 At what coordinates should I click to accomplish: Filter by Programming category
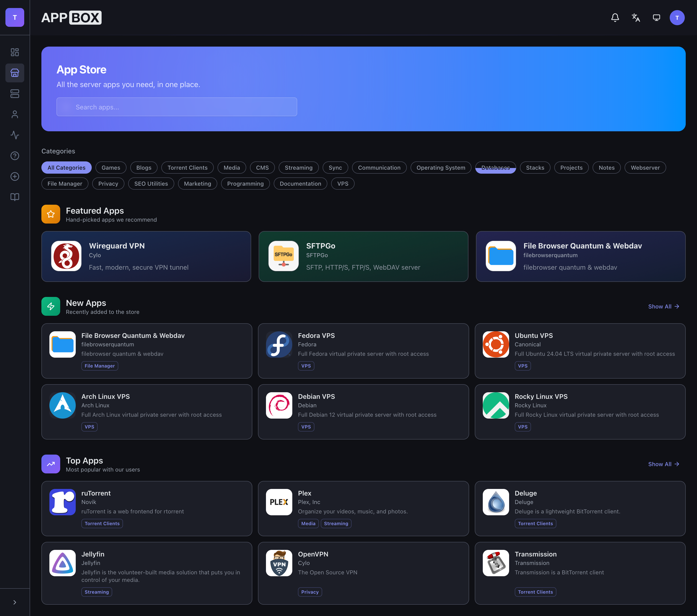[x=246, y=184]
